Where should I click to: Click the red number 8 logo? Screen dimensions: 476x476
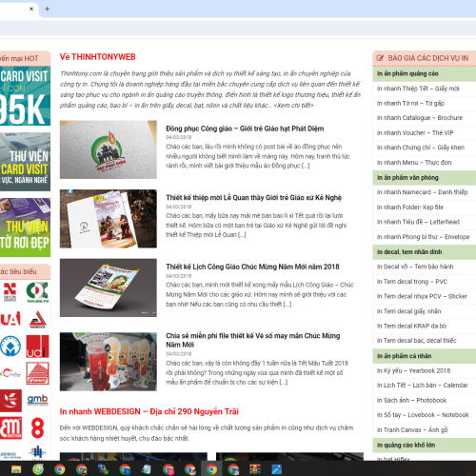pyautogui.click(x=37, y=427)
